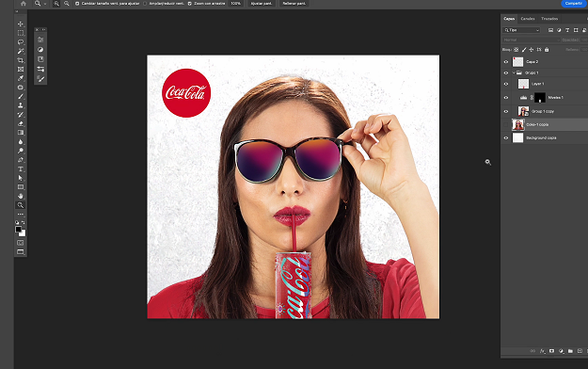Viewport: 588px width, 369px height.
Task: Select the Blur tool
Action: pos(21,141)
